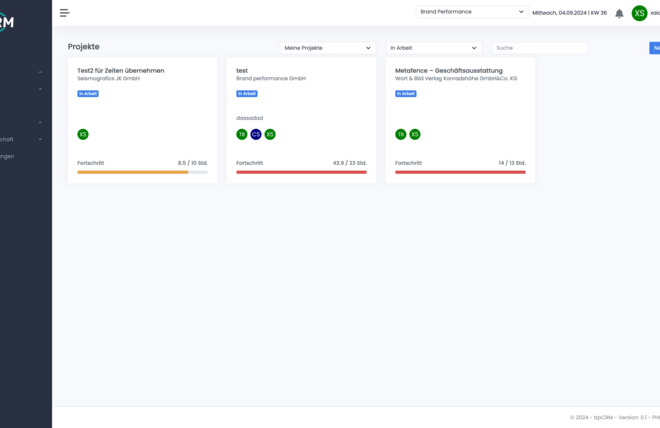Image resolution: width=660 pixels, height=428 pixels.
Task: Open the project titled test
Action: click(242, 70)
